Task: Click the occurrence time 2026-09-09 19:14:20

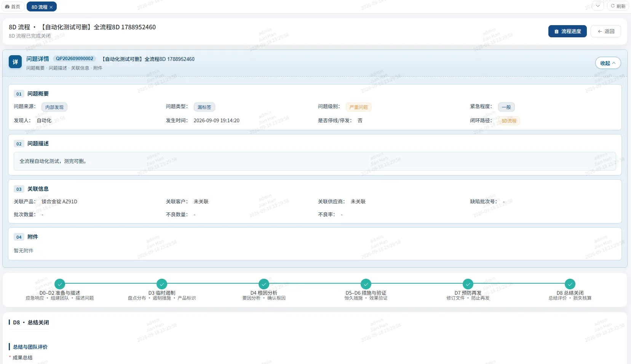Action: (x=216, y=121)
